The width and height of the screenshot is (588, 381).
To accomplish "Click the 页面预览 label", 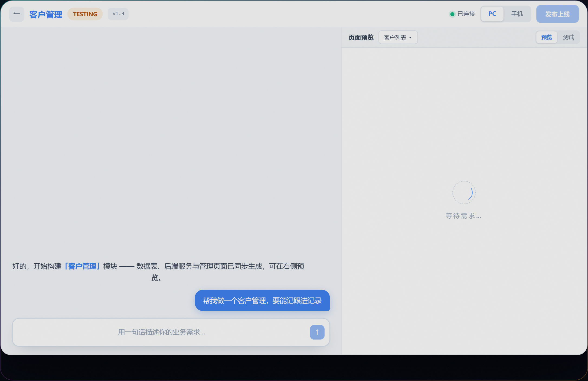I will click(361, 37).
